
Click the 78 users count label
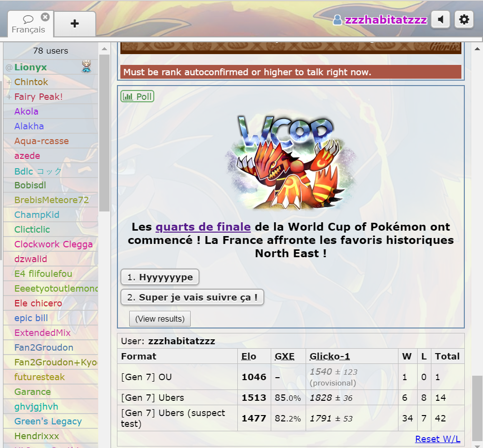coord(51,51)
